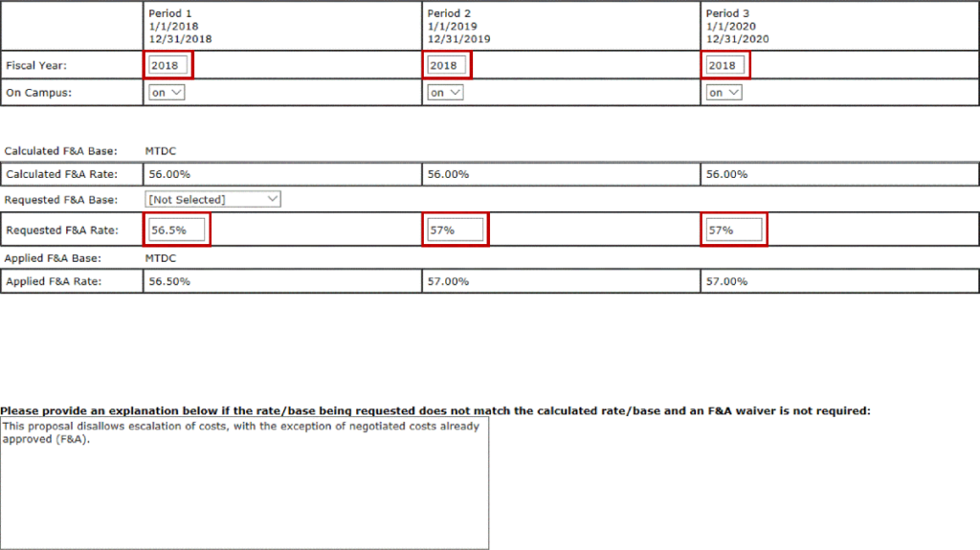The width and height of the screenshot is (980, 550).
Task: Focus the Period 2 Requested F&A Rate input
Action: (x=456, y=231)
